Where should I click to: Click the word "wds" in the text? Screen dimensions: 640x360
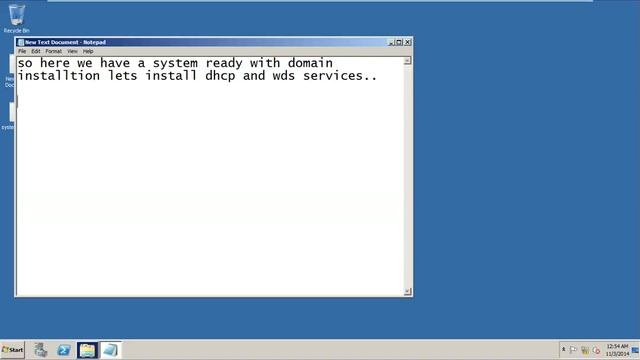tap(284, 76)
